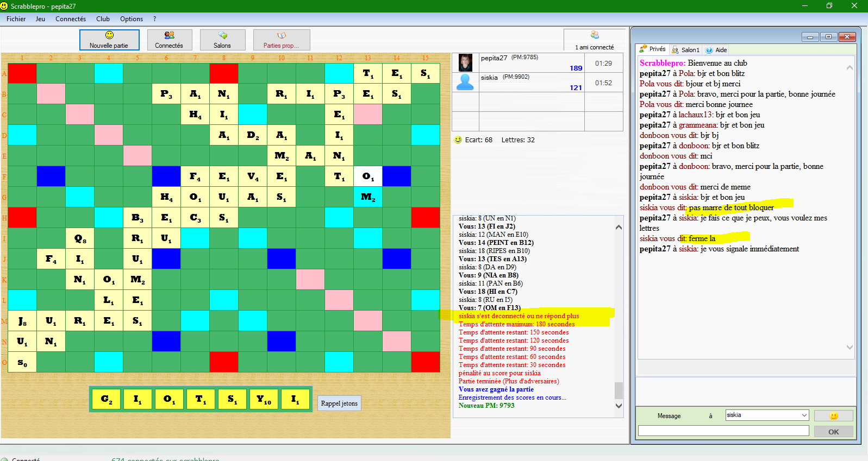Open the Jeu menu
This screenshot has width=868, height=461.
[40, 19]
